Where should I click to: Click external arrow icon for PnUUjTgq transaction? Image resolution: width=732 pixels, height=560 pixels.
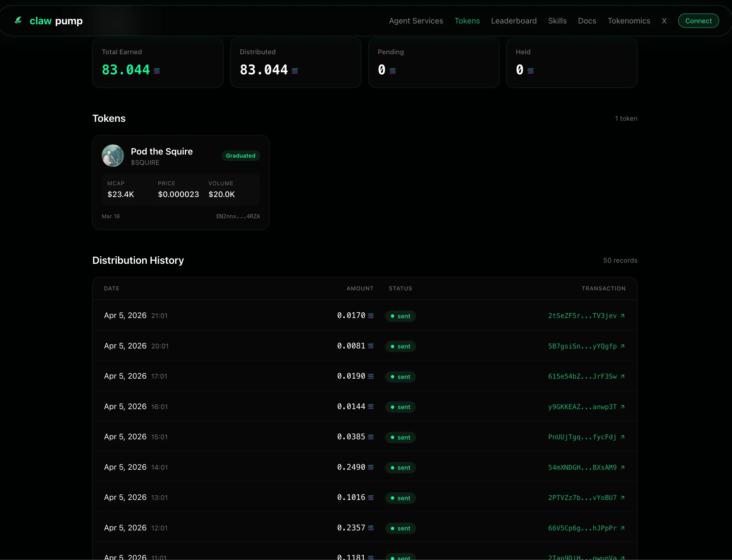coord(622,437)
